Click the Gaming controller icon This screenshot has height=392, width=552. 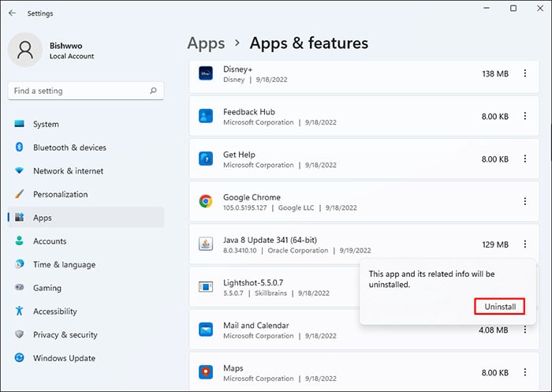coord(20,287)
